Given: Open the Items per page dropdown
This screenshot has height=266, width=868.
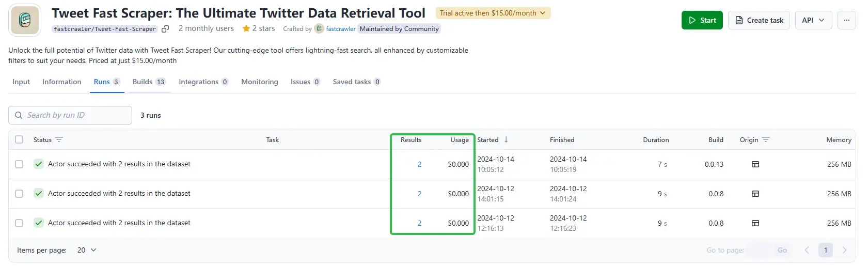Looking at the screenshot, I should click(87, 250).
